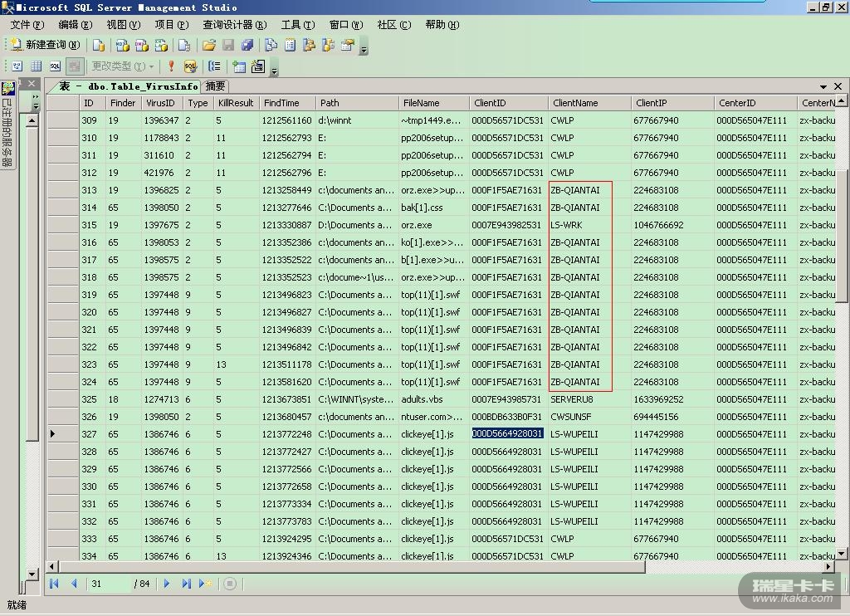Go to the first record
850x616 pixels.
[55, 584]
